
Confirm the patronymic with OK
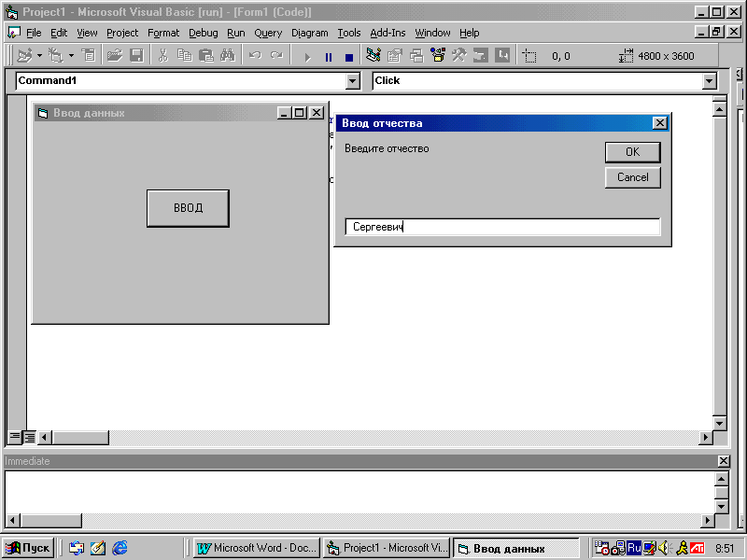(x=633, y=152)
